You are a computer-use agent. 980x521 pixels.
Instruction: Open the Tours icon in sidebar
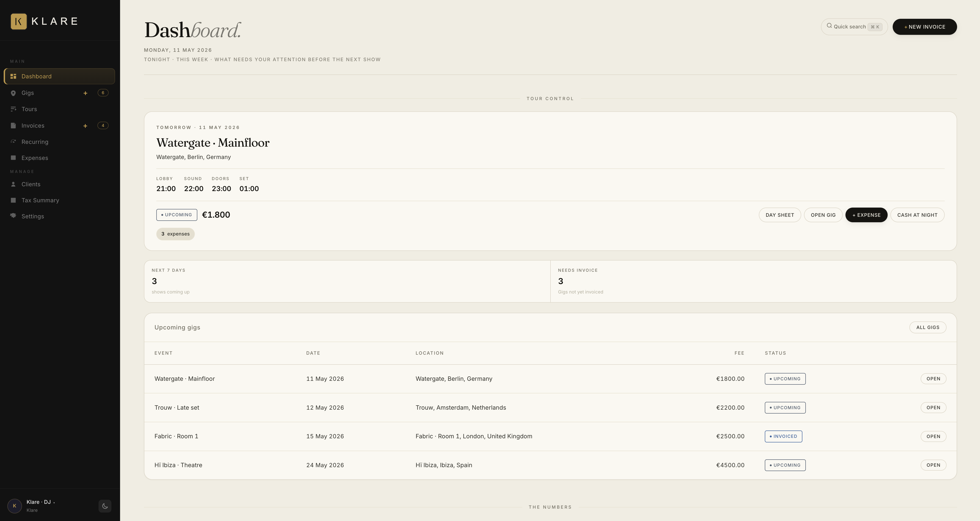[x=13, y=109]
